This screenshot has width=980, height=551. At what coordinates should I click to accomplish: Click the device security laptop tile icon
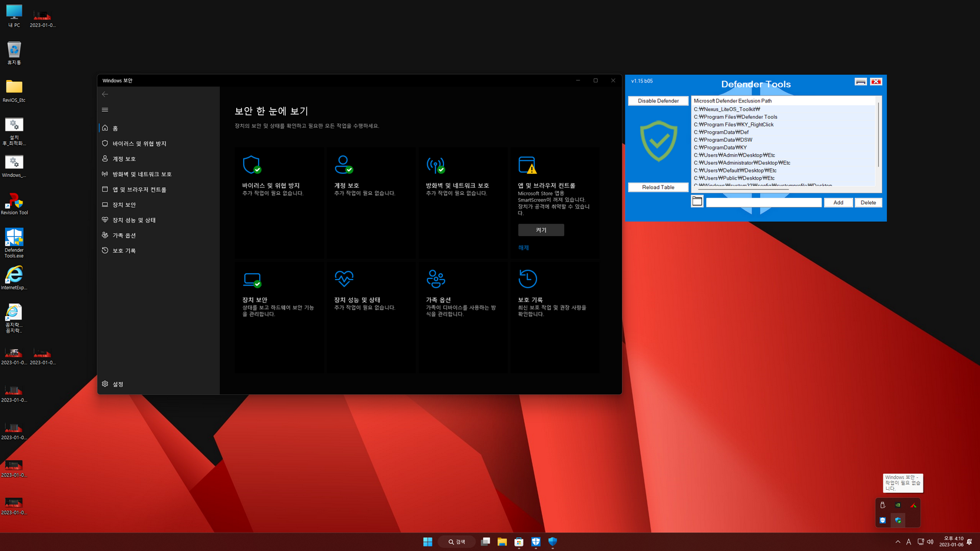click(x=252, y=280)
